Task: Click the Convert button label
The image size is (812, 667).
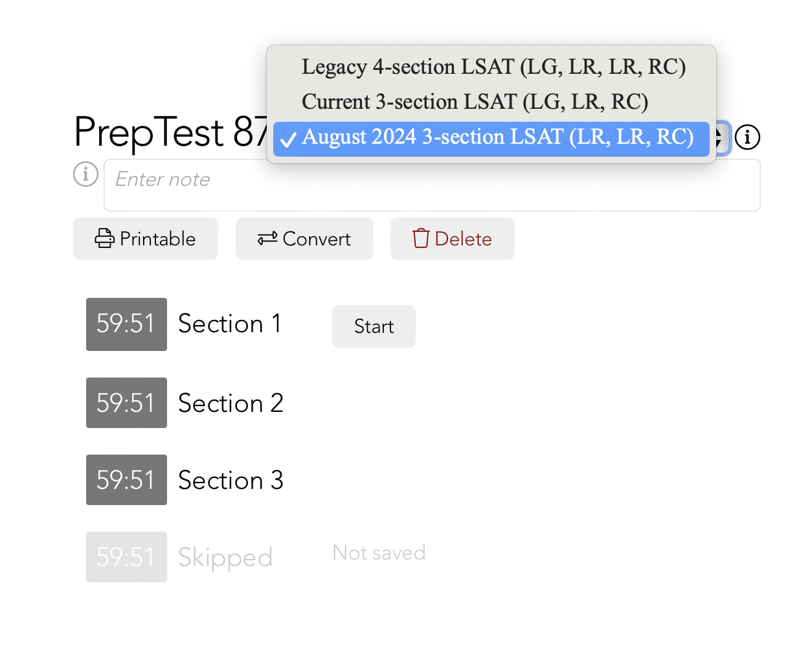Action: click(x=317, y=239)
